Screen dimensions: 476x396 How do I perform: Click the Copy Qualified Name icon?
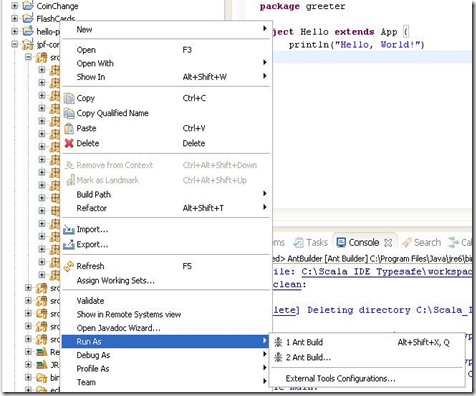(69, 113)
